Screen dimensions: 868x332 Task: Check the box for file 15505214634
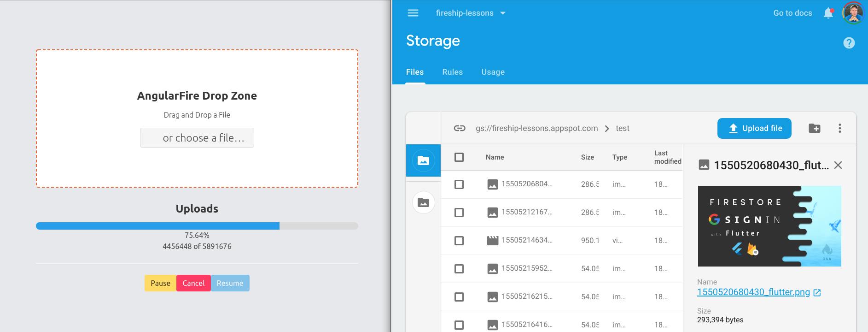click(x=459, y=241)
